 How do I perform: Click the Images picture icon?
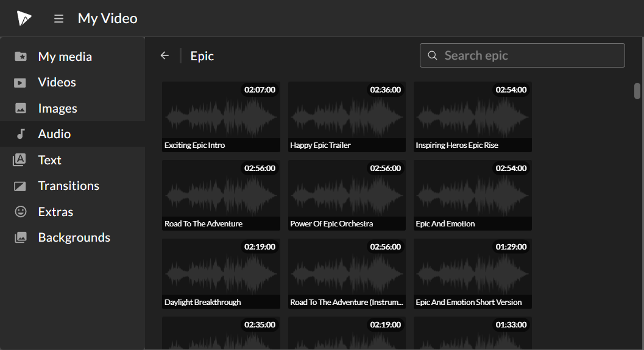tap(21, 108)
